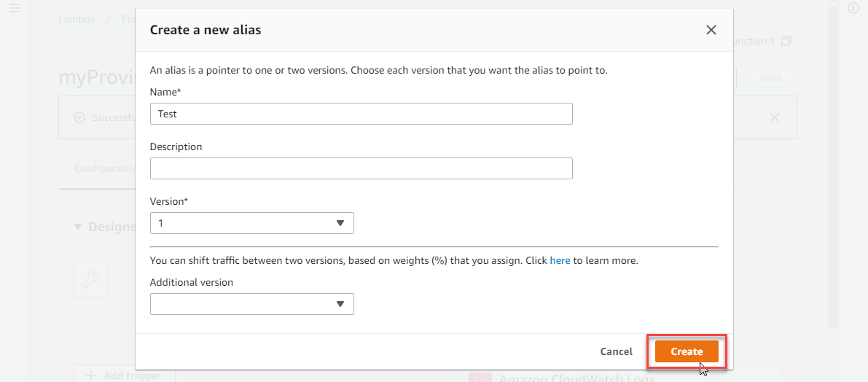
Task: Collapse the Designer section
Action: click(x=79, y=227)
